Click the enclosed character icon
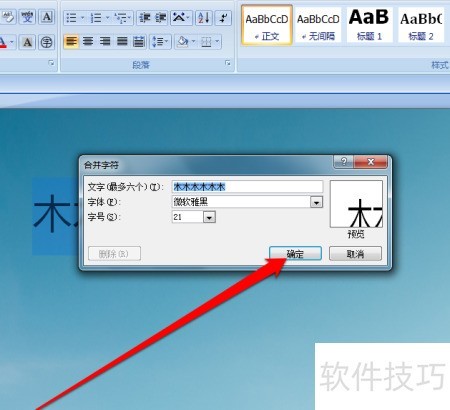This screenshot has height=410, width=450. coord(46,42)
